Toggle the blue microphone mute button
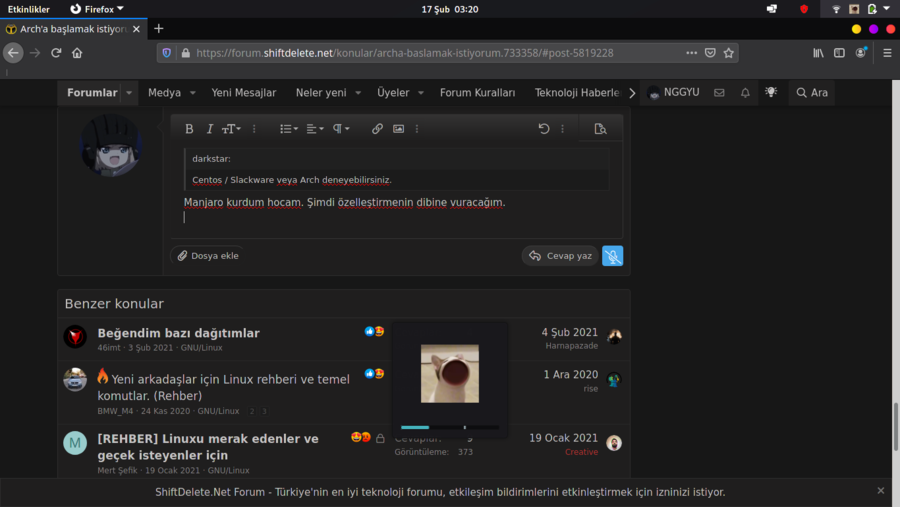 point(612,256)
